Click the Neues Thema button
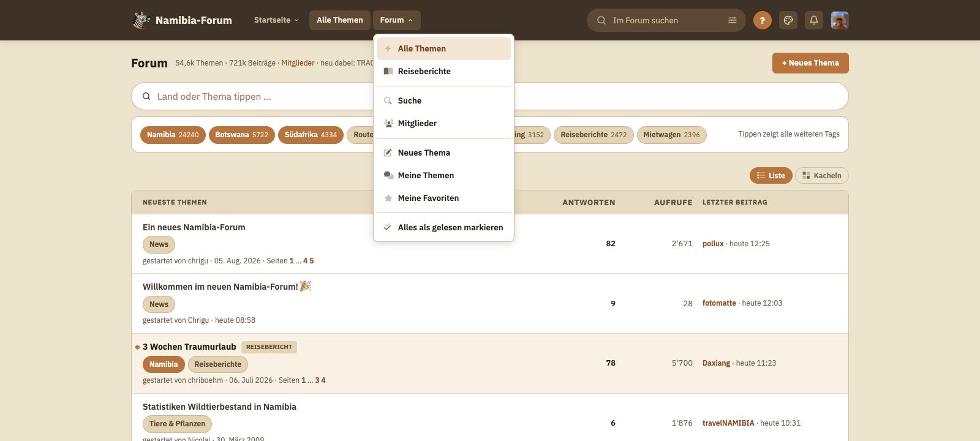This screenshot has width=980, height=441. pyautogui.click(x=810, y=63)
